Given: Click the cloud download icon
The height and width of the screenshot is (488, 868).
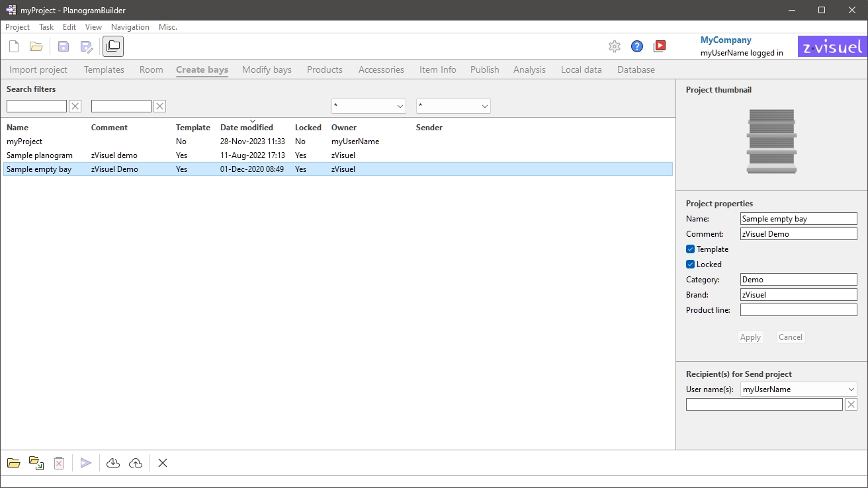Looking at the screenshot, I should click(x=113, y=463).
